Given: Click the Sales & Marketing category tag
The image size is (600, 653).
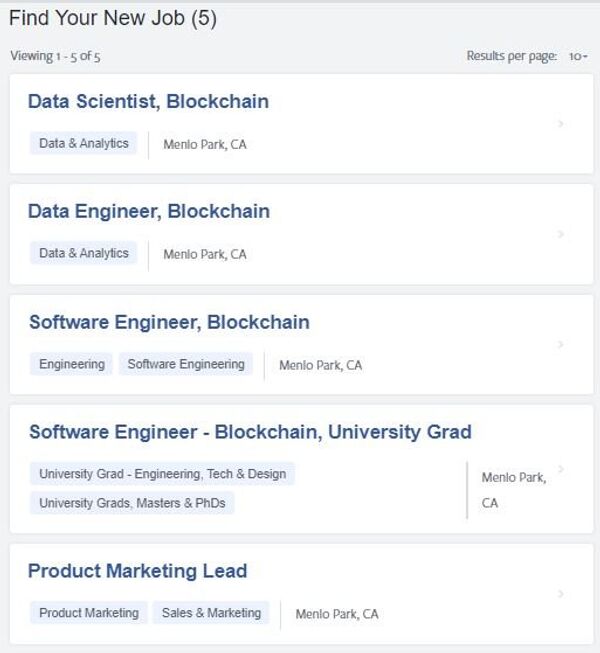Looking at the screenshot, I should [211, 613].
